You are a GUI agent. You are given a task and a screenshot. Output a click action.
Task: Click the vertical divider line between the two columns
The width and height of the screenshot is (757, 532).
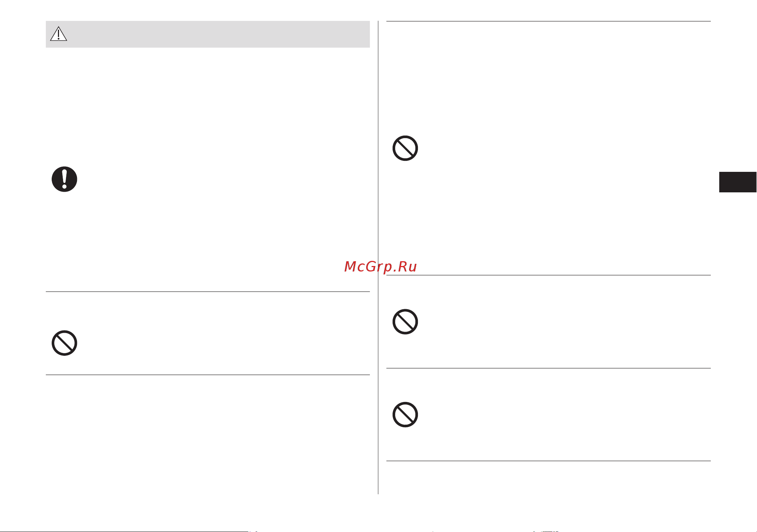378,258
